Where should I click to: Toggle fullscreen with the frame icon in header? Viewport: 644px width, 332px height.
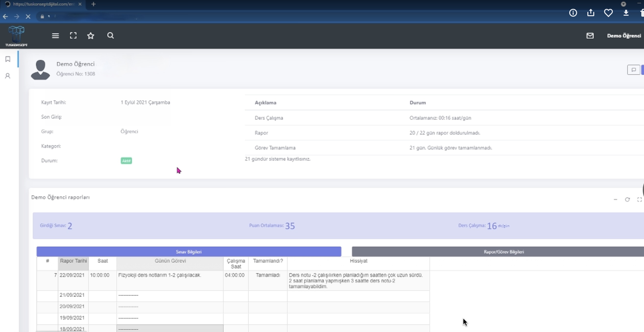click(x=73, y=36)
